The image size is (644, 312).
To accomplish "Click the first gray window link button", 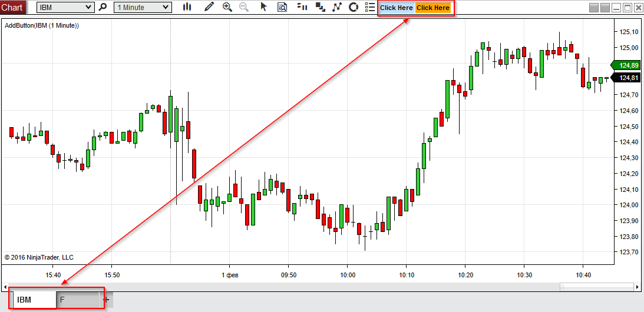I will pos(593,8).
